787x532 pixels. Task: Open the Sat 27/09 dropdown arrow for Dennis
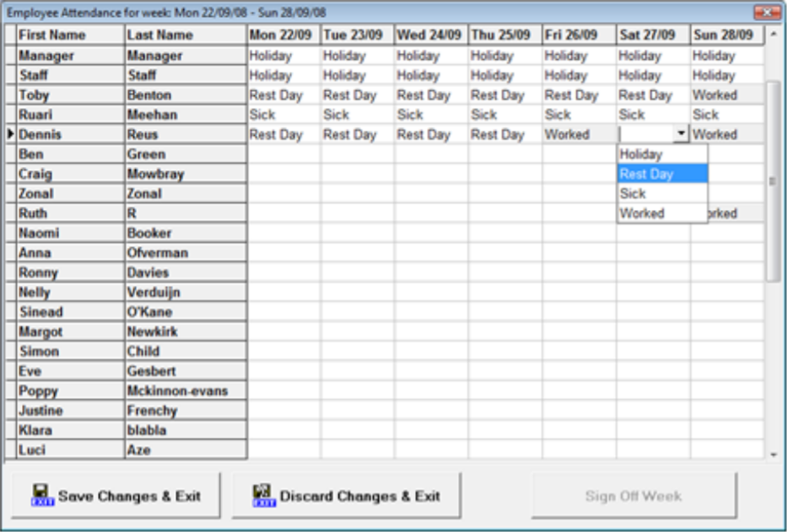click(681, 134)
